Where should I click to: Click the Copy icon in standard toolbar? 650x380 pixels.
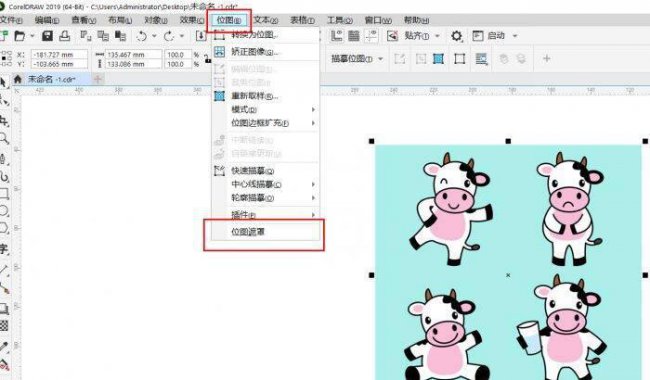click(x=102, y=36)
